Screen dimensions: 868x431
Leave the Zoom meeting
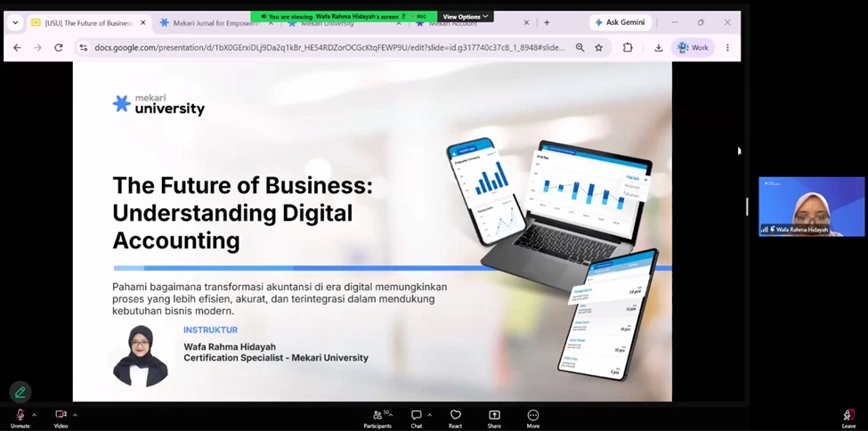click(x=848, y=419)
